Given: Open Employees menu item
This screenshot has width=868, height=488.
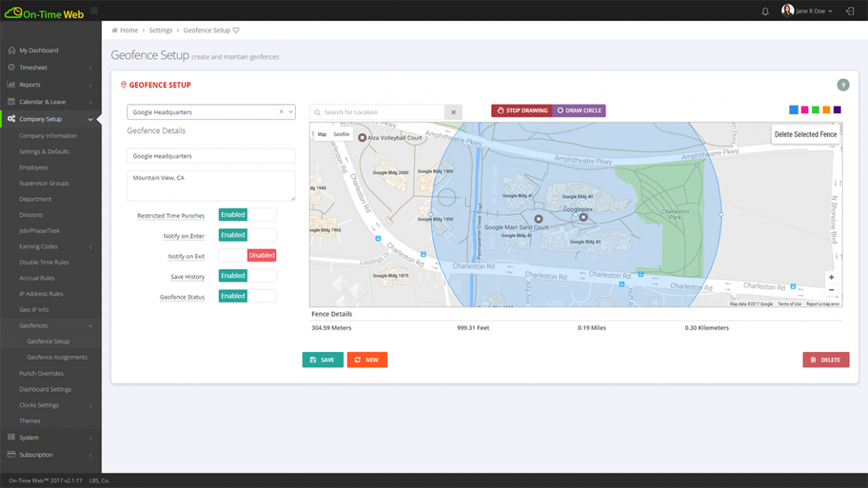Looking at the screenshot, I should point(34,168).
